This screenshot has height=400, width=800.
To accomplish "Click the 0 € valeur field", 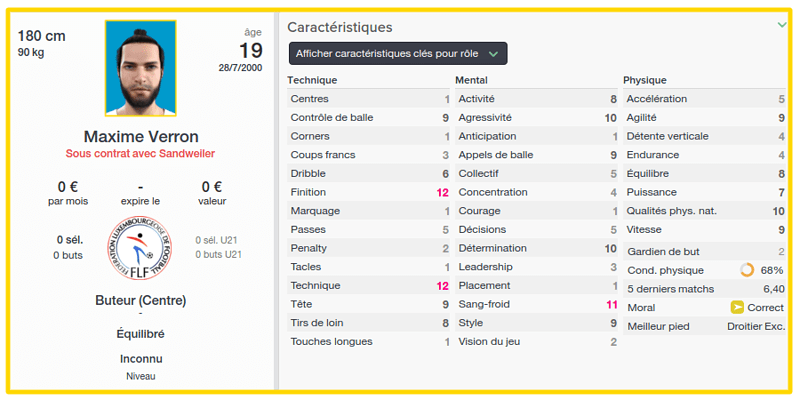I will click(x=212, y=193).
